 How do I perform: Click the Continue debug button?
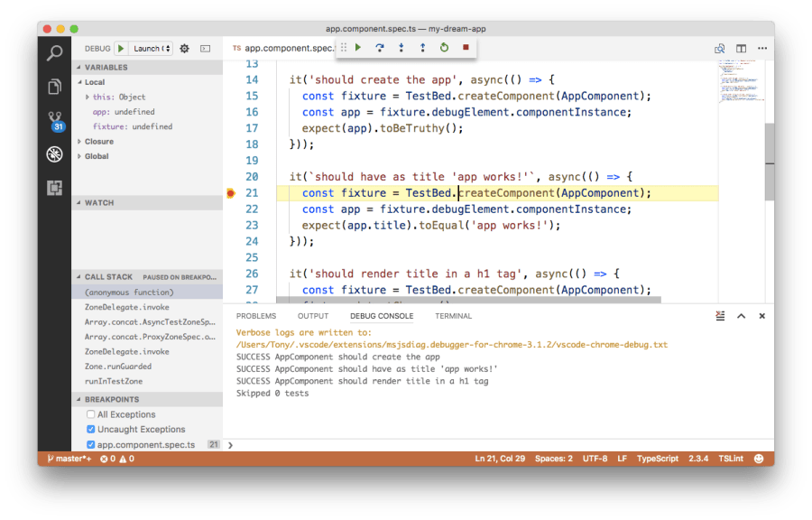[x=358, y=48]
